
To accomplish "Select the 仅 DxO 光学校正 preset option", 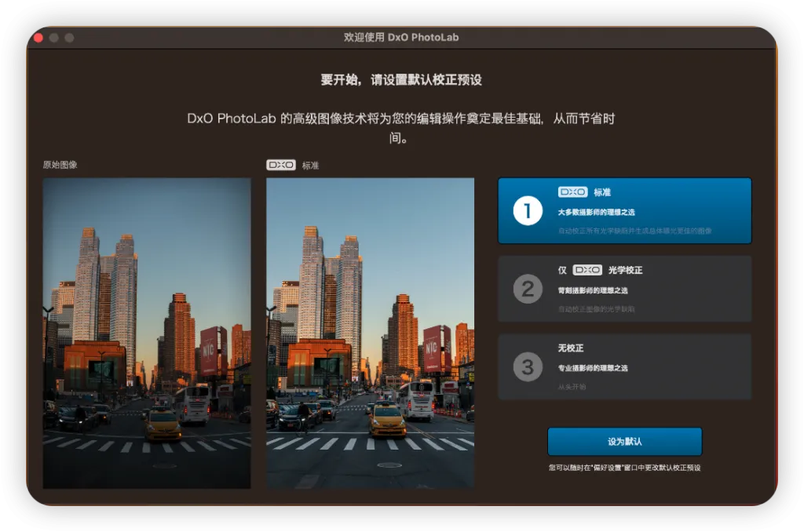I will click(x=624, y=289).
